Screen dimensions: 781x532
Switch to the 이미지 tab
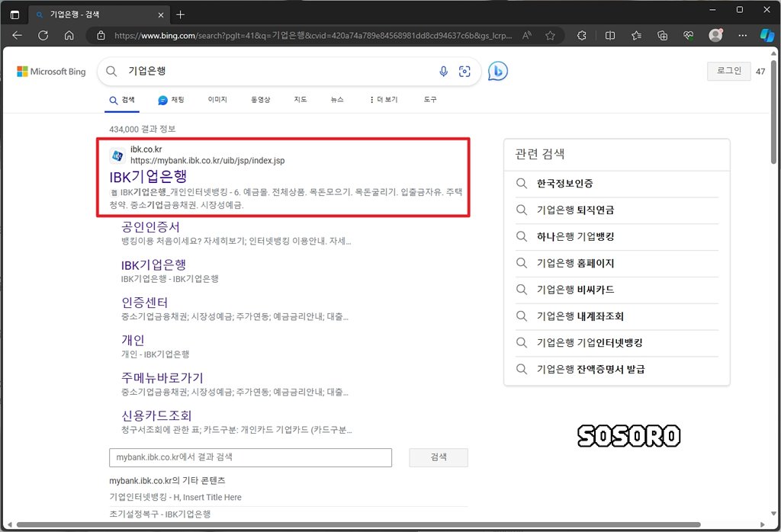tap(217, 100)
